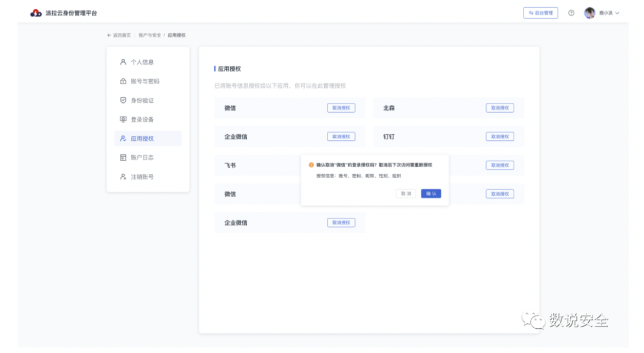Click the 派拉云 cloud logo

[x=36, y=13]
